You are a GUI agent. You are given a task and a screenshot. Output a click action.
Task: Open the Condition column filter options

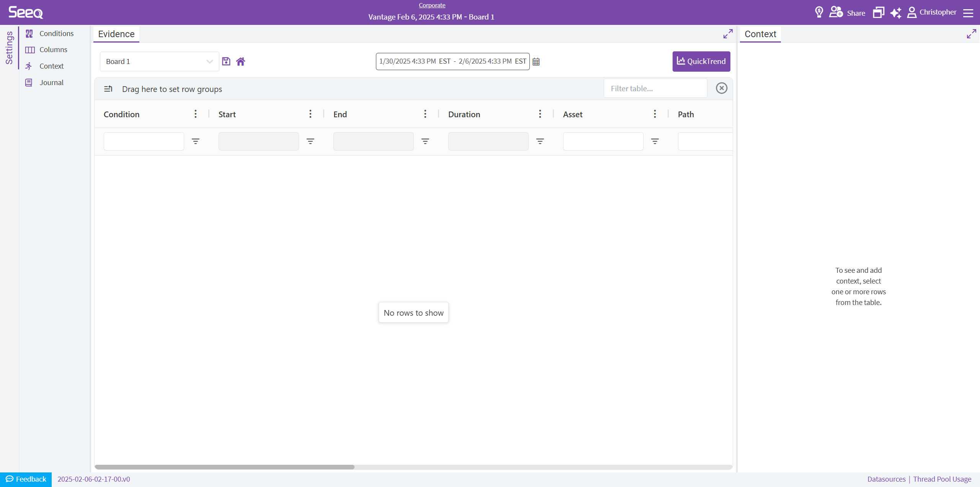(x=196, y=141)
